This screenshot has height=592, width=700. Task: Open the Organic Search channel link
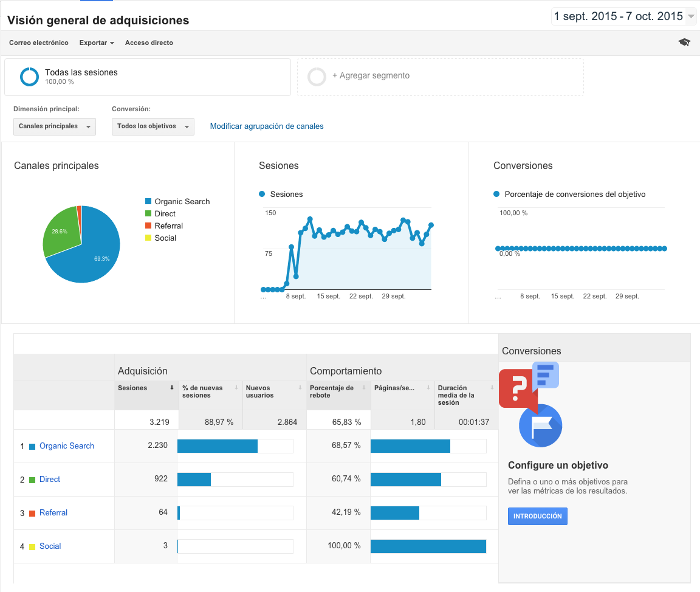pos(66,446)
